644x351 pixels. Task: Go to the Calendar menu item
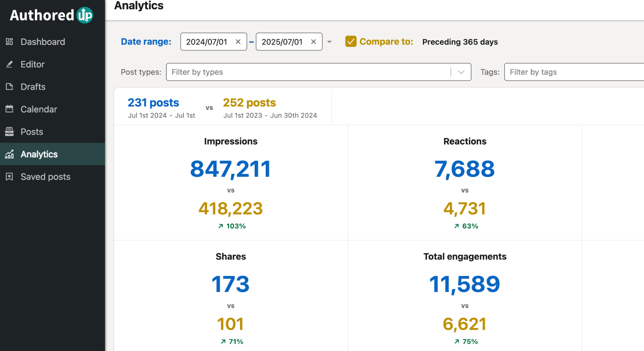tap(39, 109)
